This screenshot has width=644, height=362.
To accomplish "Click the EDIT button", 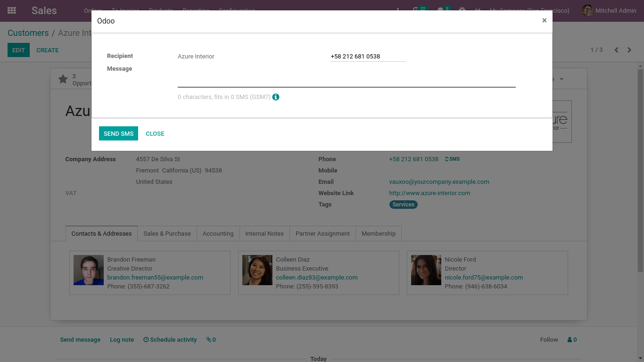I will click(18, 50).
